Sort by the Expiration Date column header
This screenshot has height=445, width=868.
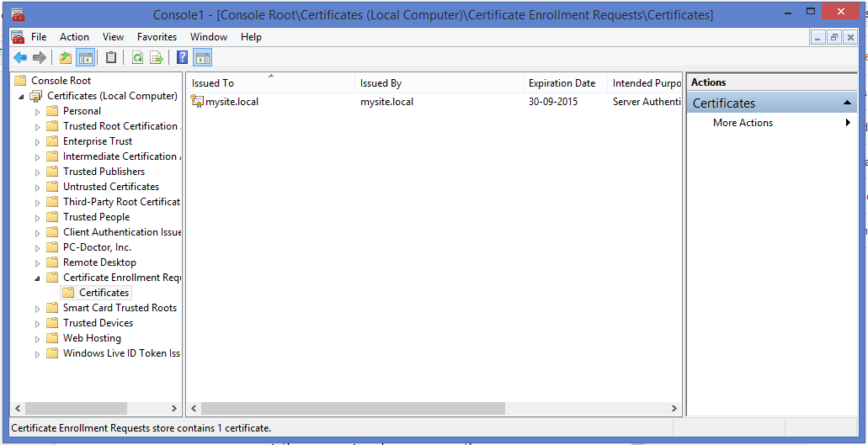[565, 83]
